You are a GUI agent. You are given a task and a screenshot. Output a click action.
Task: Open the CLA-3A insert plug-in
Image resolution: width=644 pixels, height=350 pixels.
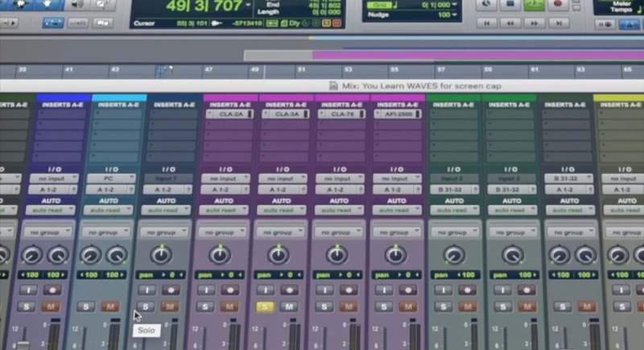pos(285,114)
